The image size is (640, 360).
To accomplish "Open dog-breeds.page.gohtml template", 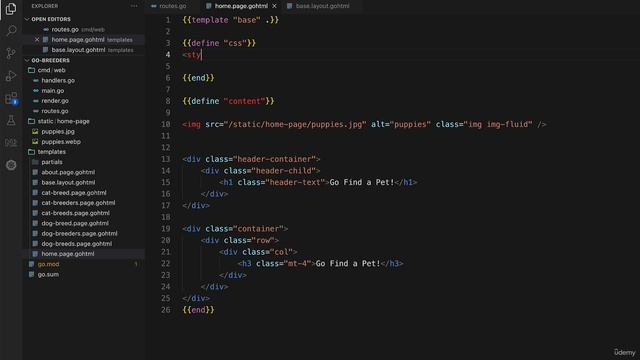I will (x=76, y=244).
